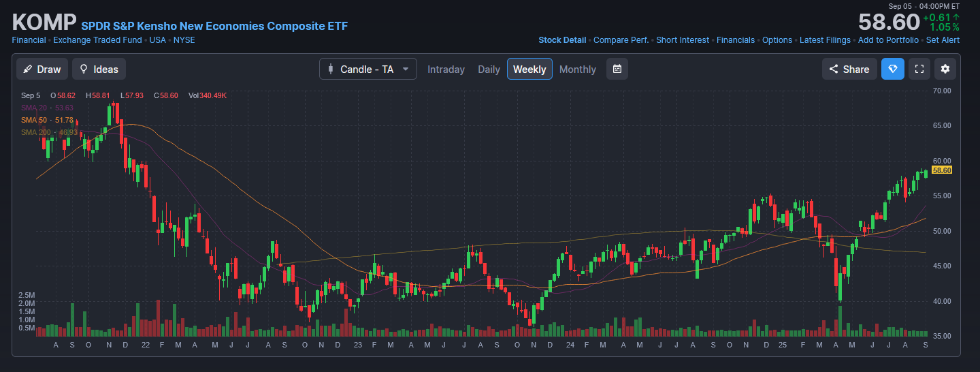The image size is (980, 372).
Task: Expand the Candle - TA chart type dropdown
Action: point(368,69)
